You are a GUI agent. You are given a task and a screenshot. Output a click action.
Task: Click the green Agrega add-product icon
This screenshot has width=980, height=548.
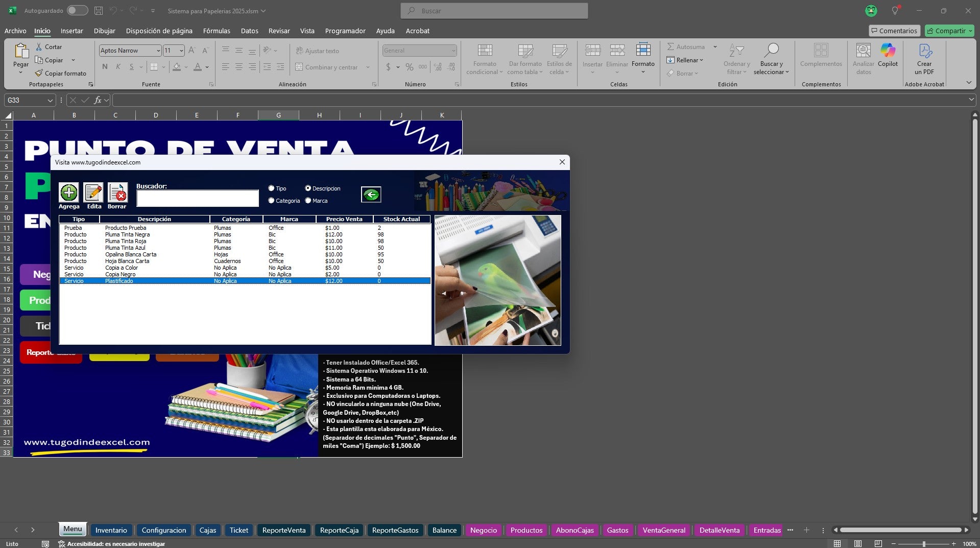point(68,193)
